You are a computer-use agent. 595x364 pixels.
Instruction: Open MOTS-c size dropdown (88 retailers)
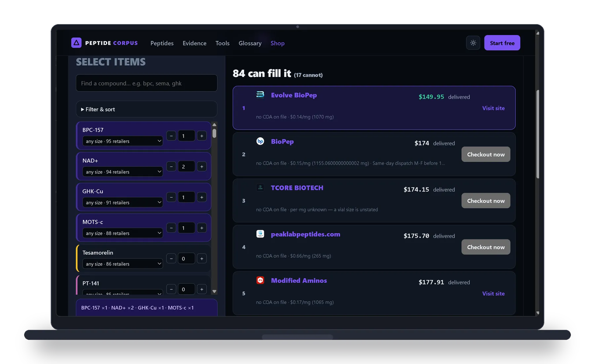tap(123, 233)
